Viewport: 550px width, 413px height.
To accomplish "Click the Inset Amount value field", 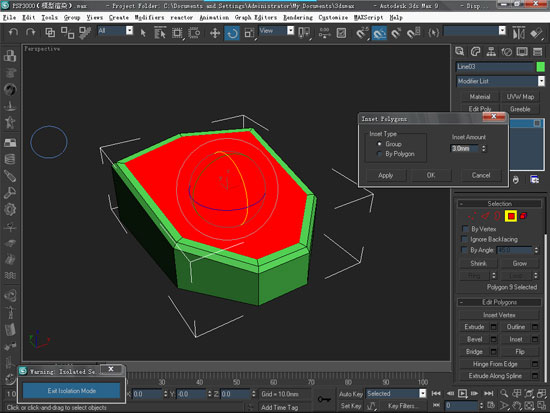I will (x=465, y=149).
